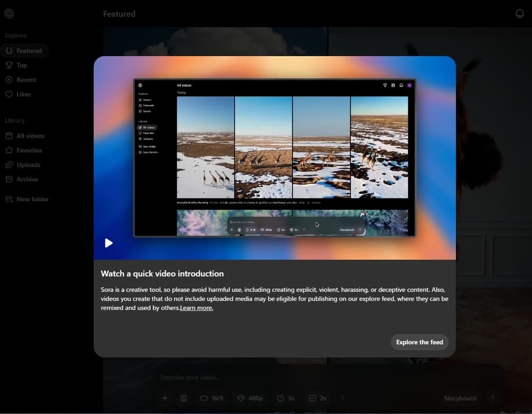532x414 pixels.
Task: Select Top in the Explore list
Action: (x=17, y=66)
